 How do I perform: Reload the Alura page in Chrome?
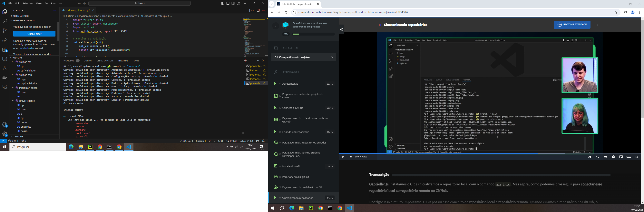(286, 12)
